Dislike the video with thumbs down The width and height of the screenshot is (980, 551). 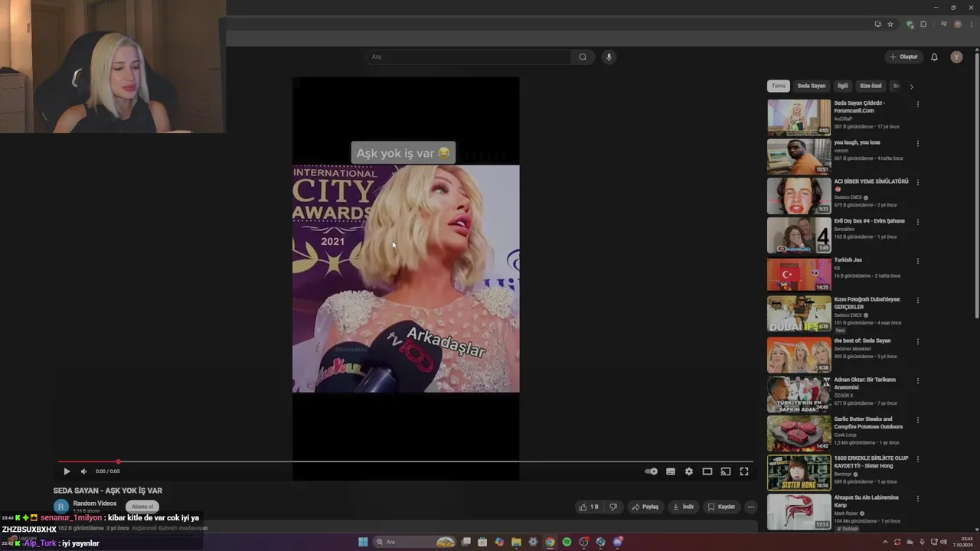click(x=612, y=507)
